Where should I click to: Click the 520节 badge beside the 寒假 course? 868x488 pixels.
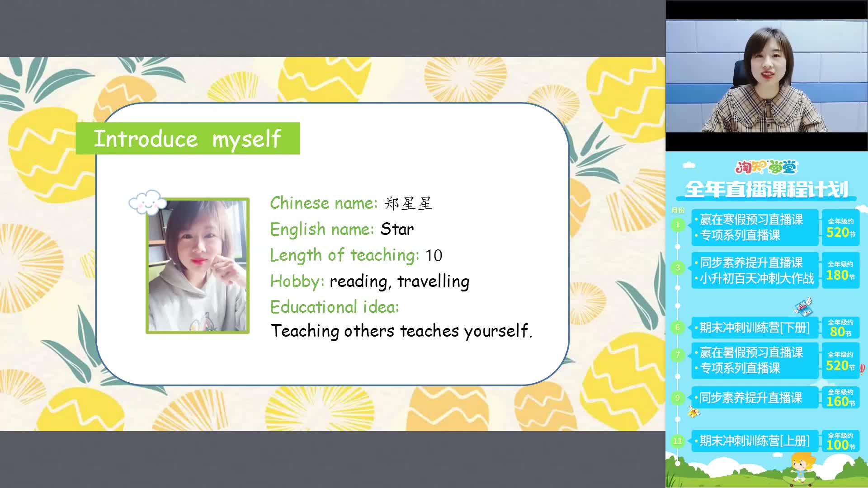840,227
